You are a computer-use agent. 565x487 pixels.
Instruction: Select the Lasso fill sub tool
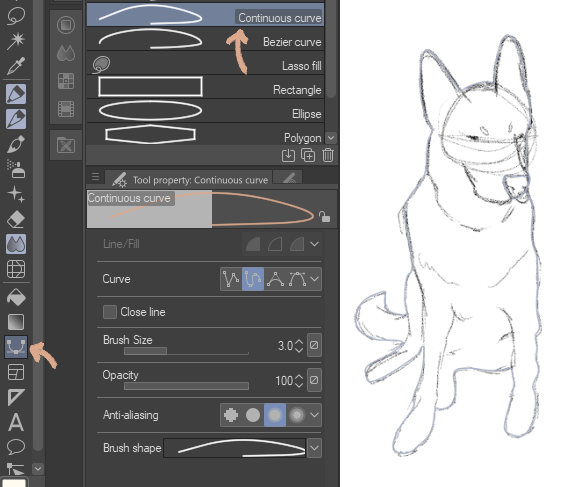pyautogui.click(x=205, y=63)
